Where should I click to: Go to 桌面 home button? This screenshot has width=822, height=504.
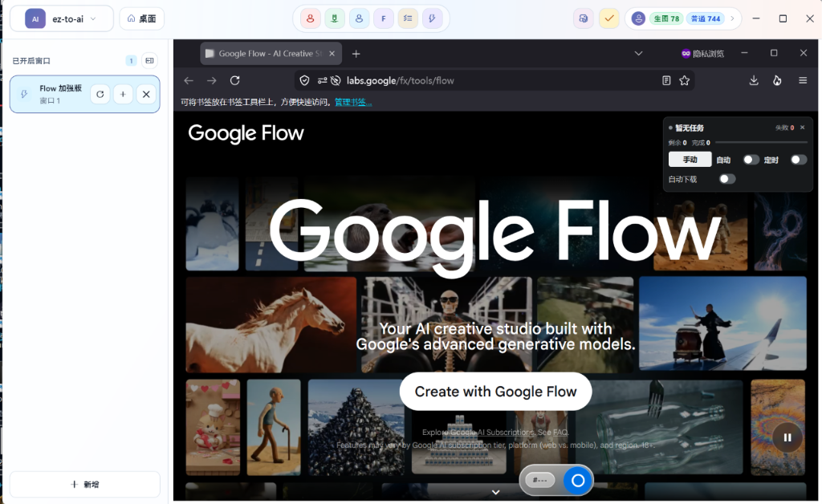(x=141, y=19)
